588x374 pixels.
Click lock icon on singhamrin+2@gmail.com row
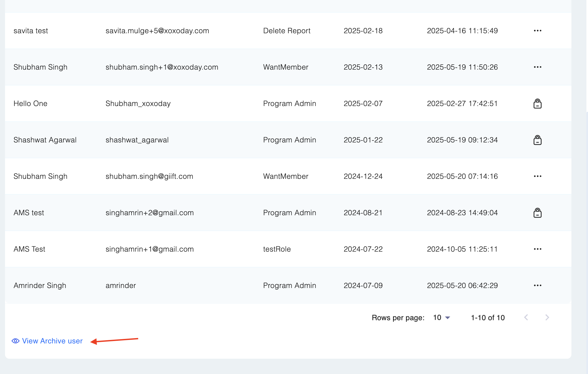click(x=537, y=213)
